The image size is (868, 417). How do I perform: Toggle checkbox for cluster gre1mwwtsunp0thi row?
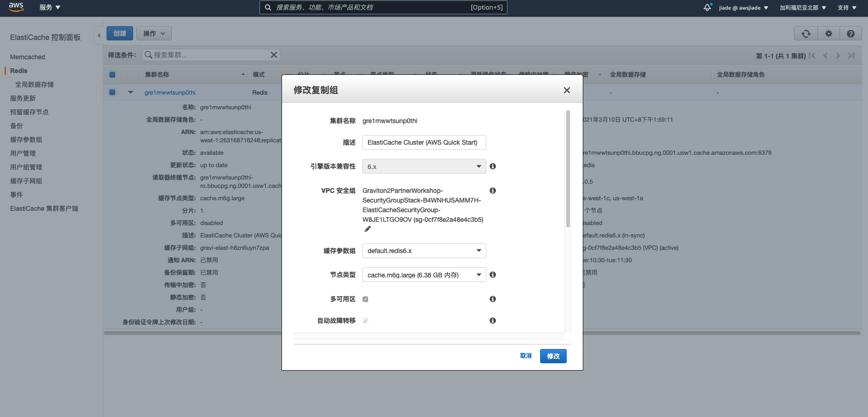point(113,92)
